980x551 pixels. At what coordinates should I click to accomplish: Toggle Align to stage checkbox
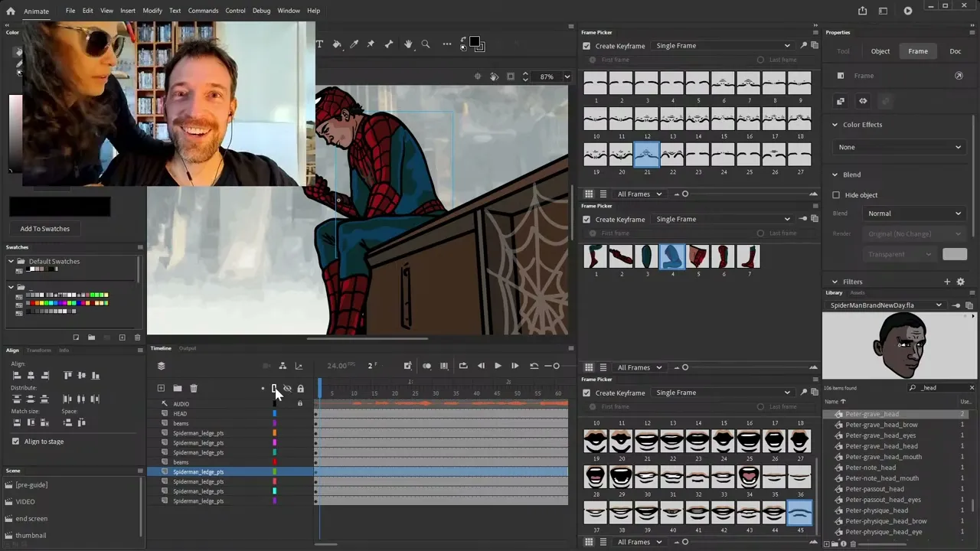15,442
